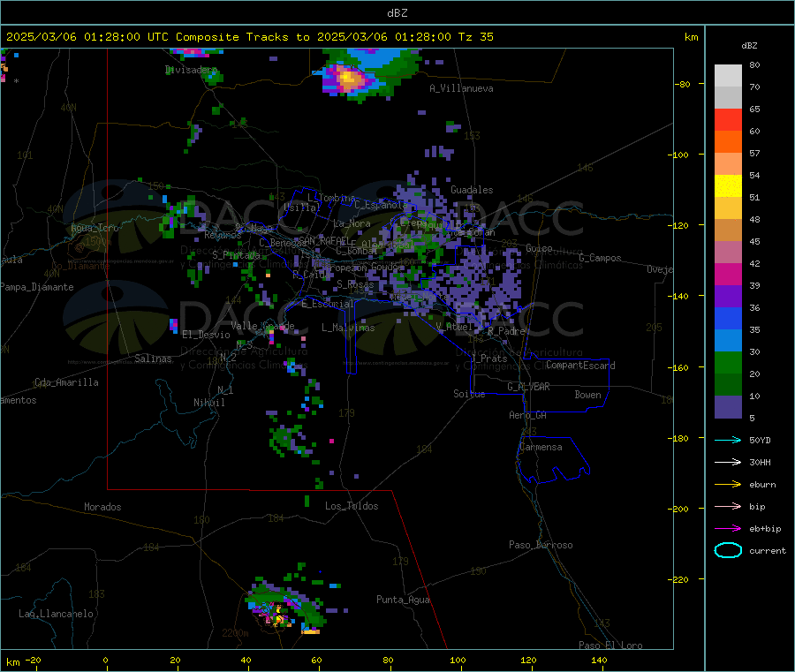Click the Los_Toldos map label

pos(352,506)
